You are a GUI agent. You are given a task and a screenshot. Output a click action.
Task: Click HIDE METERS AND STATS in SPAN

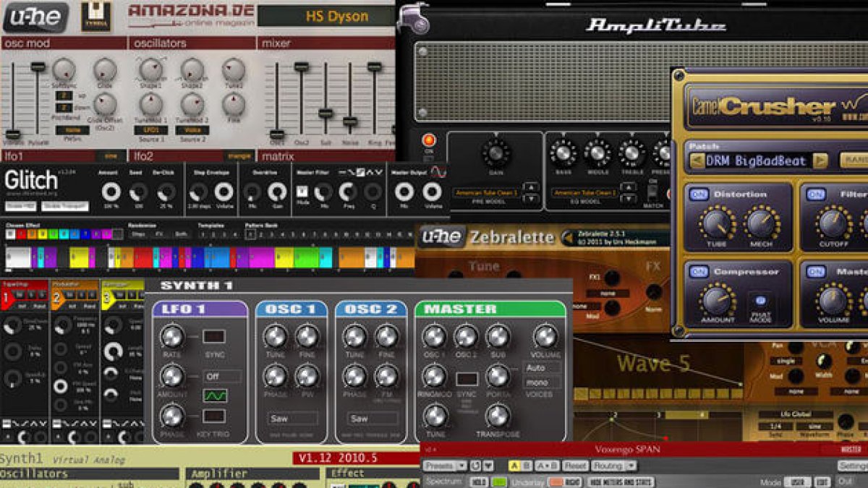(621, 480)
